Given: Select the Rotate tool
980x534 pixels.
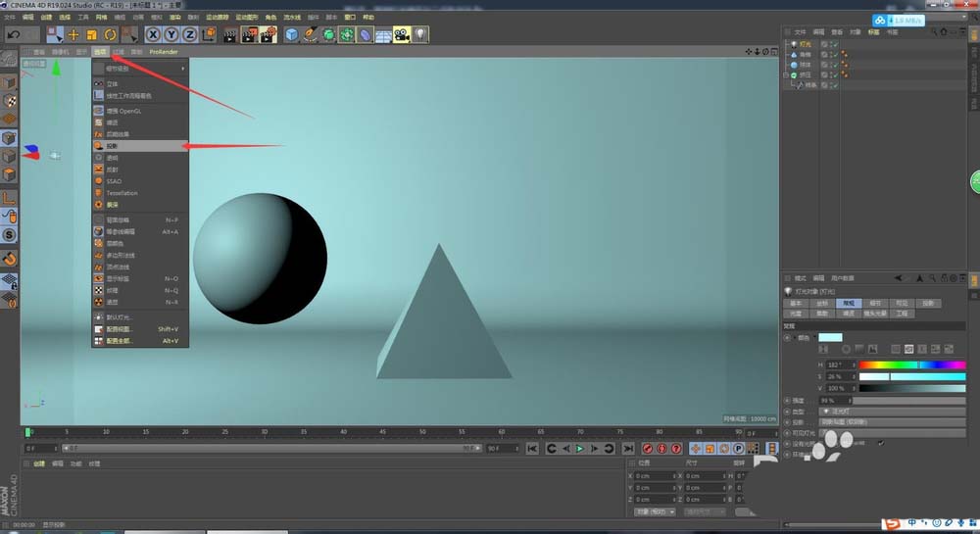Looking at the screenshot, I should tap(110, 35).
